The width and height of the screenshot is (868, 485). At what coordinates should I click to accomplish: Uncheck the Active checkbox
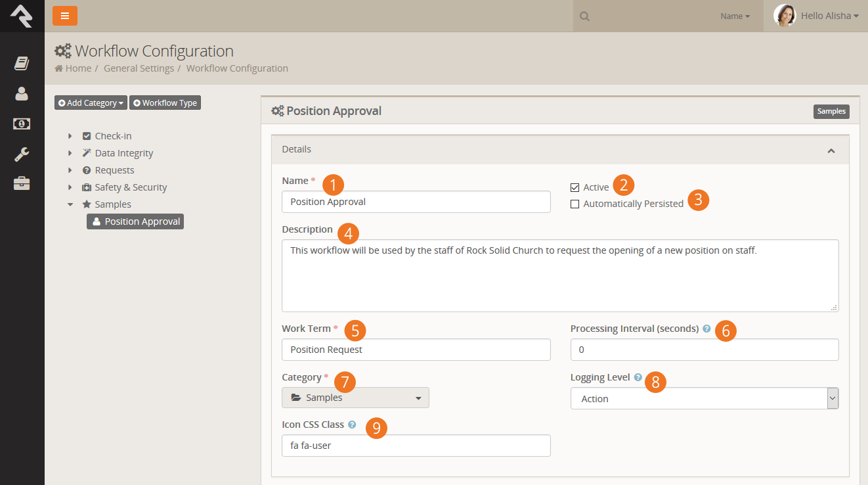pos(575,187)
